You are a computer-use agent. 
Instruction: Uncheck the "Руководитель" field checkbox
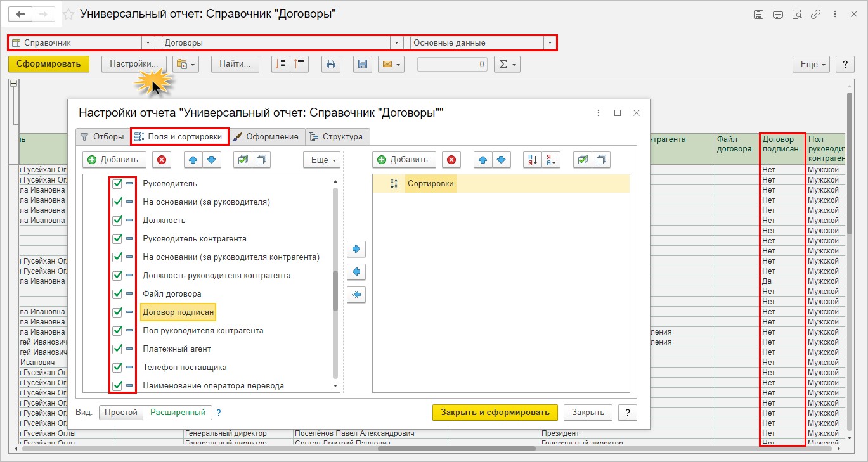[117, 184]
